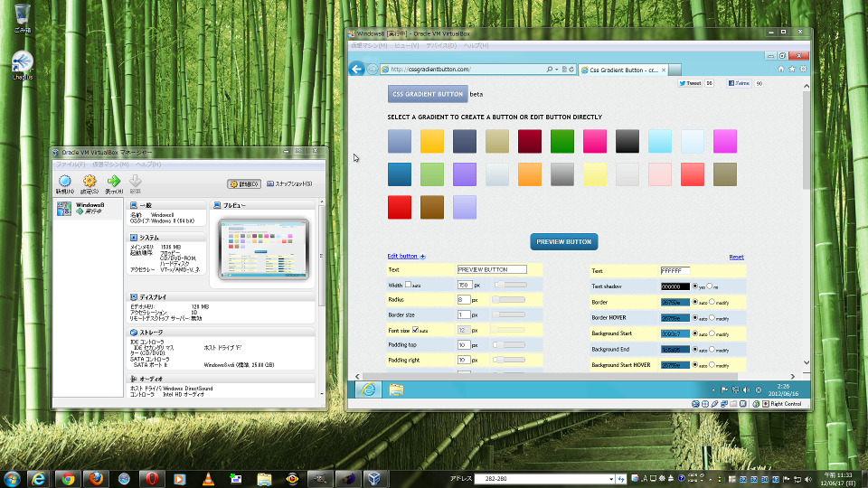Click the Storage (ストレージ) section header

(x=222, y=333)
